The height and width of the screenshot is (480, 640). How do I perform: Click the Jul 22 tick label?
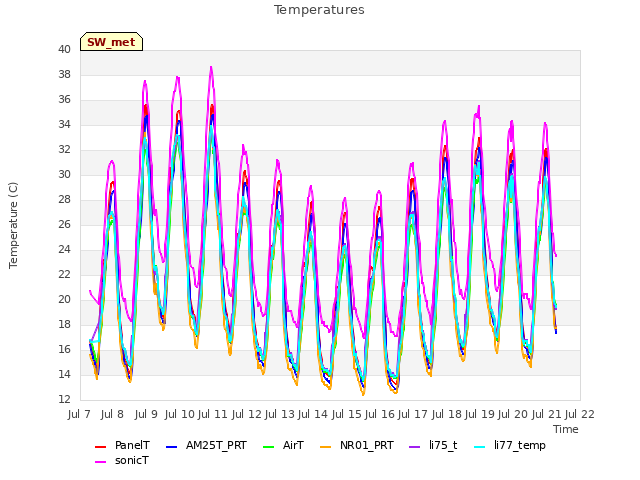(580, 414)
